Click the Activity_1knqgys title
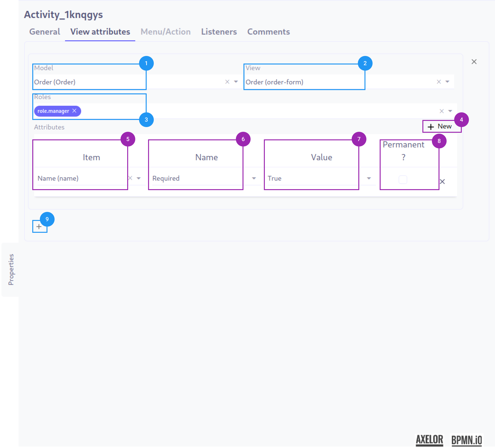The height and width of the screenshot is (448, 495). coord(63,14)
